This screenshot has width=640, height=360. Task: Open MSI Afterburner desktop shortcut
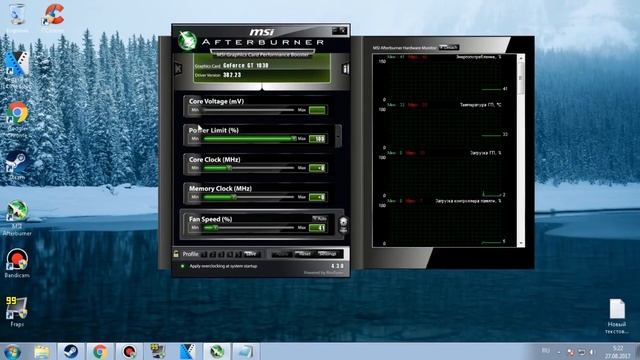point(17,218)
